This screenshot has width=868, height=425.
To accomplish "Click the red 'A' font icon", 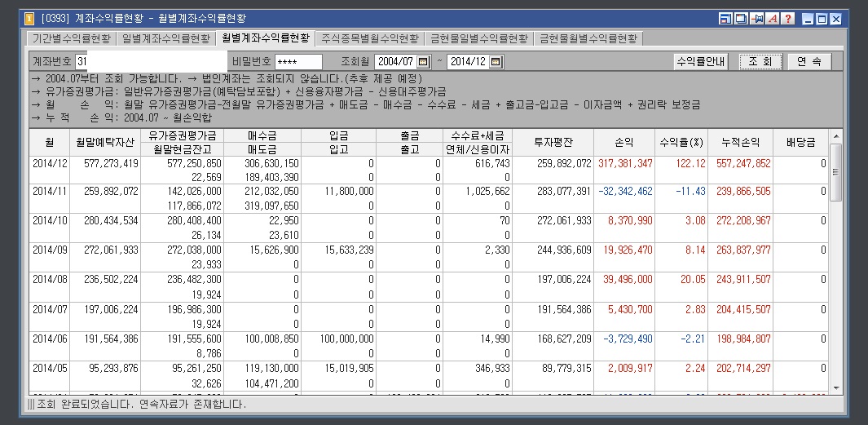I will pos(771,19).
